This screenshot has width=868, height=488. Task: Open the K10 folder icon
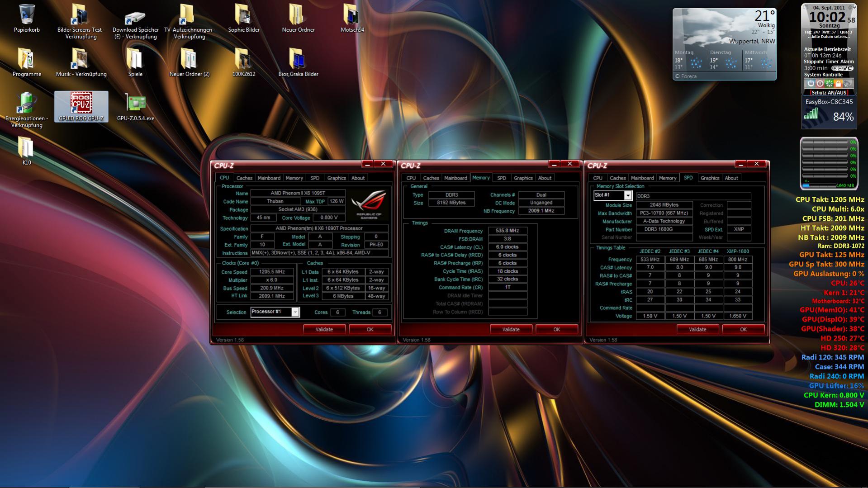(x=27, y=151)
